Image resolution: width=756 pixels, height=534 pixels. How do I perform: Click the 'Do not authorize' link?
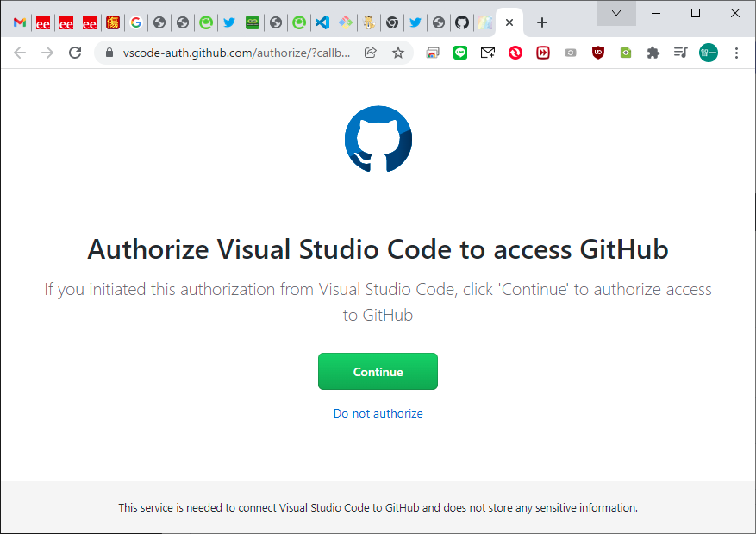pos(378,413)
